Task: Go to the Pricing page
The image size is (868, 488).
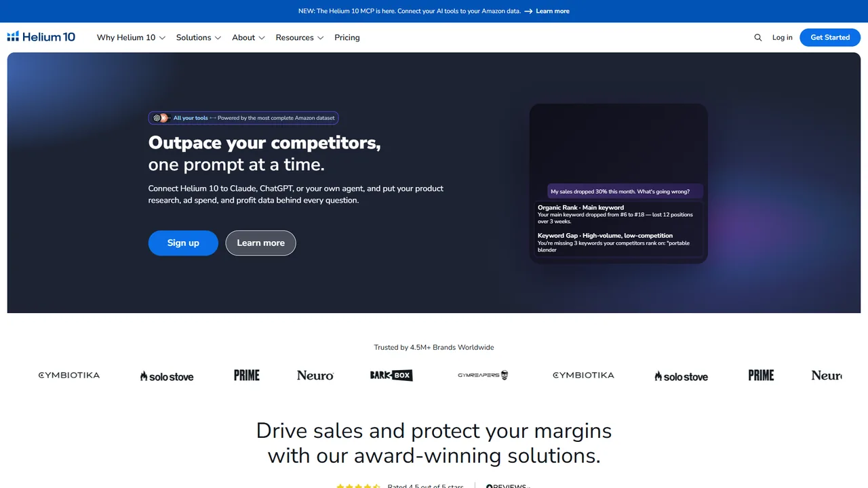Action: click(x=347, y=37)
